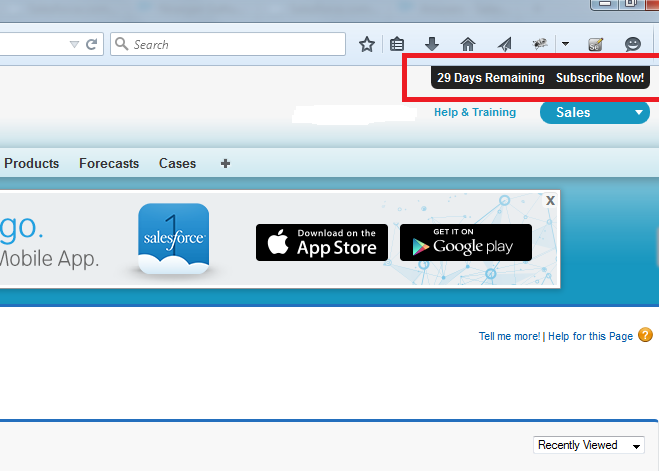This screenshot has height=471, width=659.
Task: Click the bug extension icon
Action: pyautogui.click(x=540, y=44)
